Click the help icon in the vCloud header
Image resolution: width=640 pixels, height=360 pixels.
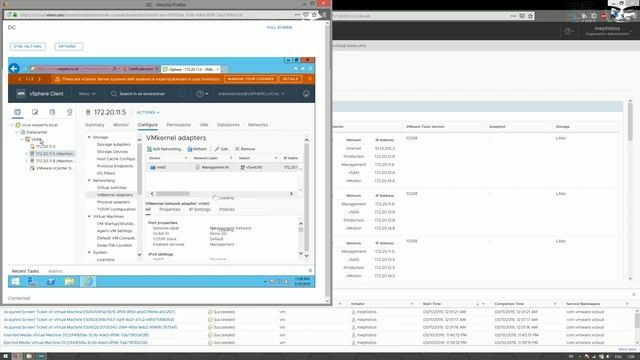(x=568, y=31)
